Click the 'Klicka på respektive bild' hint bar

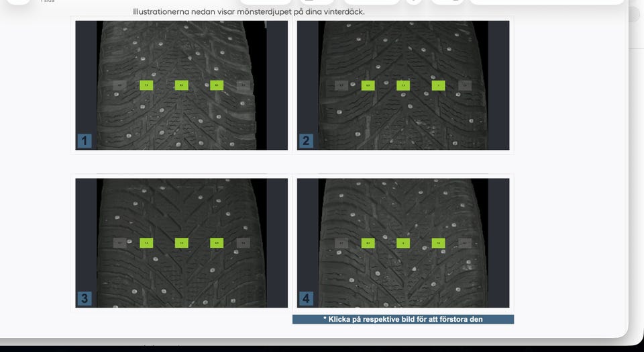click(403, 320)
